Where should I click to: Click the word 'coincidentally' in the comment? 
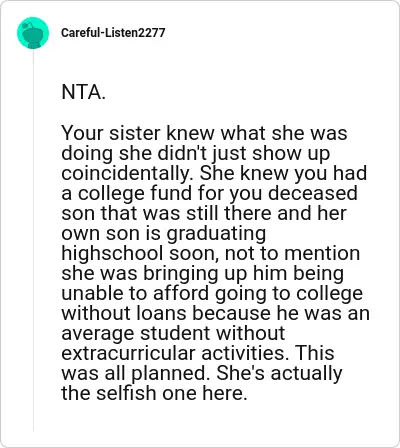pos(125,173)
